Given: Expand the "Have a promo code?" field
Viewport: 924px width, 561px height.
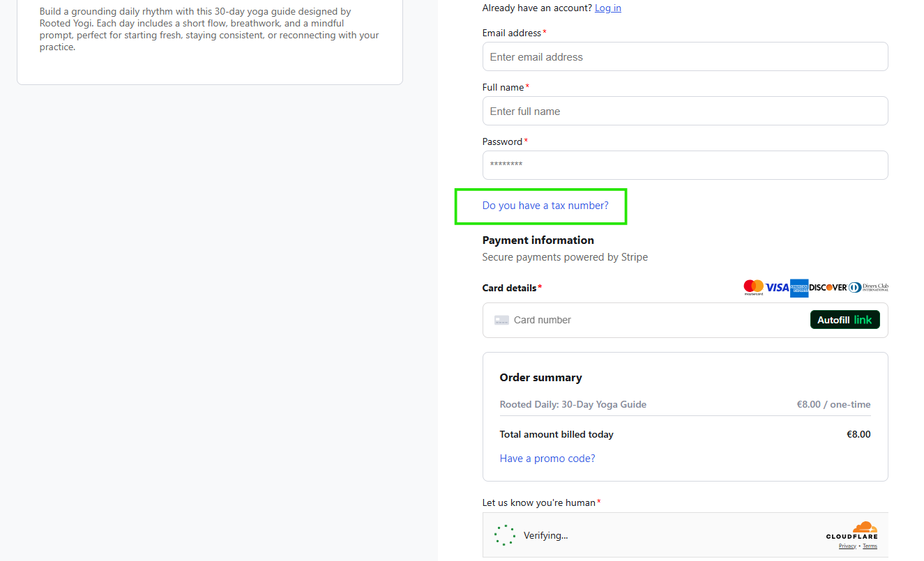Looking at the screenshot, I should pyautogui.click(x=547, y=459).
